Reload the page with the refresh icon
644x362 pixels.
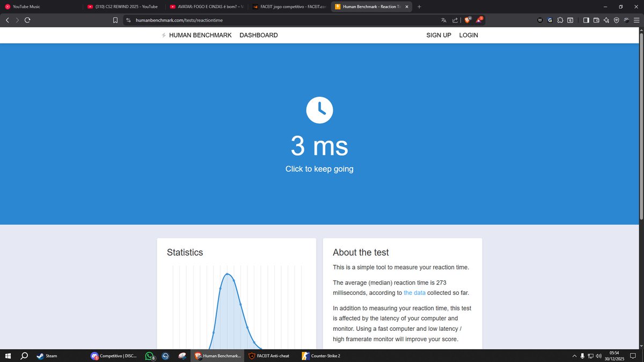(x=27, y=20)
